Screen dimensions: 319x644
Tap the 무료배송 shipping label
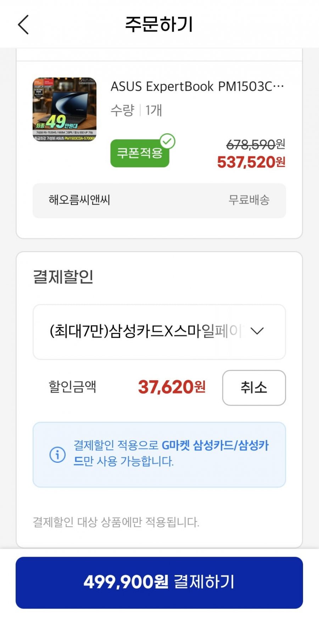point(249,200)
